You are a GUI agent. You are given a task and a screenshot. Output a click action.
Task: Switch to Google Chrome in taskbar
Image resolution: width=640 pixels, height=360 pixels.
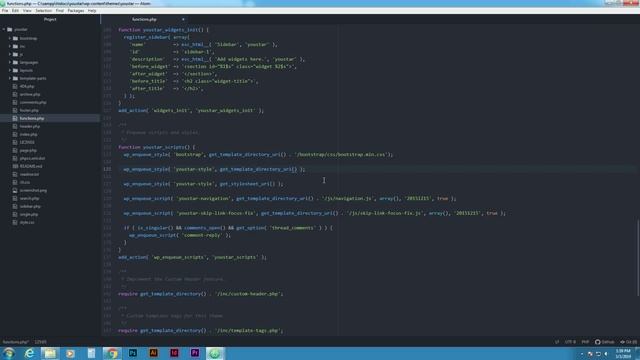(112, 353)
